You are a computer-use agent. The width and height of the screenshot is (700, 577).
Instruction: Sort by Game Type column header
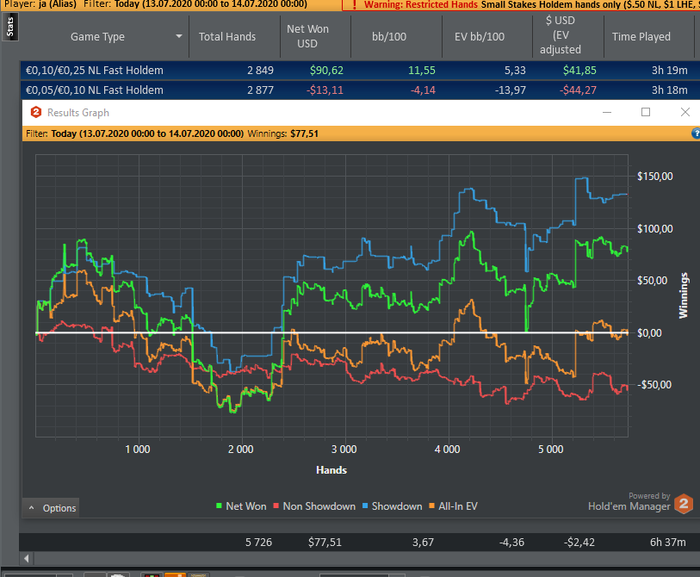(97, 37)
